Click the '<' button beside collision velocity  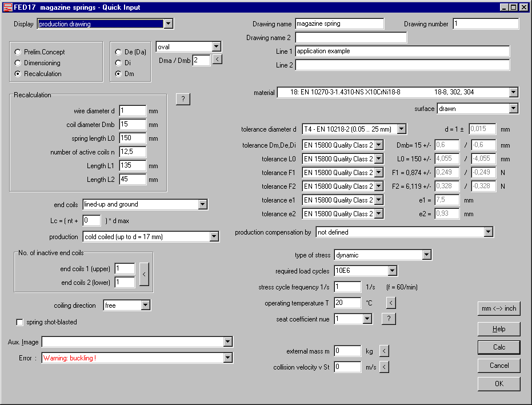384,367
